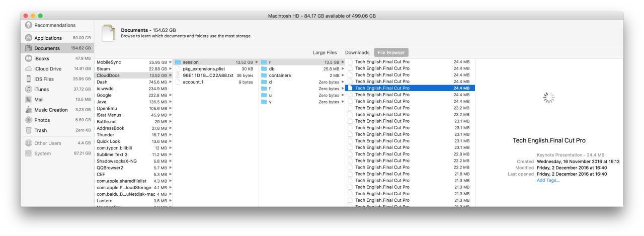Switch to the Large Files tab

coord(325,52)
